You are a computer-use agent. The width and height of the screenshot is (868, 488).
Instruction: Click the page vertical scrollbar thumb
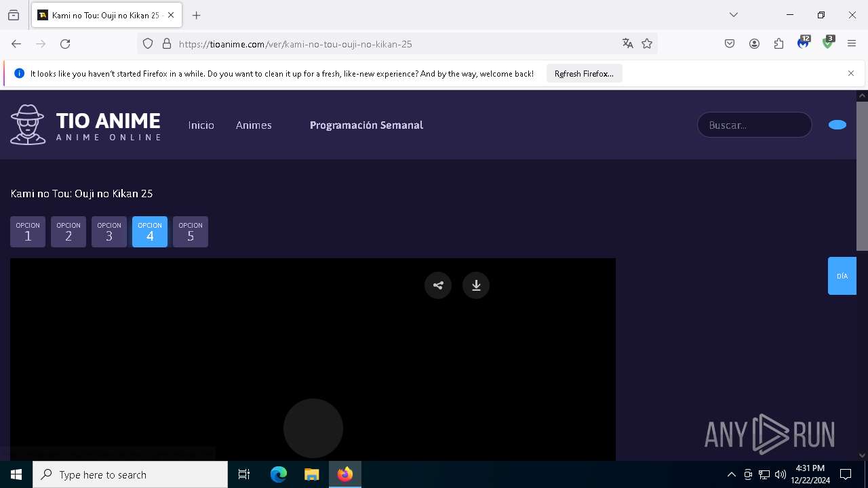863,176
